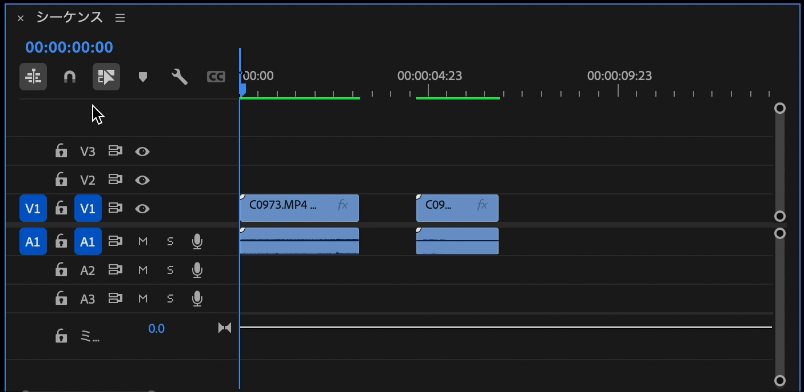The height and width of the screenshot is (392, 804).
Task: Toggle sync lock for V2
Action: point(115,180)
